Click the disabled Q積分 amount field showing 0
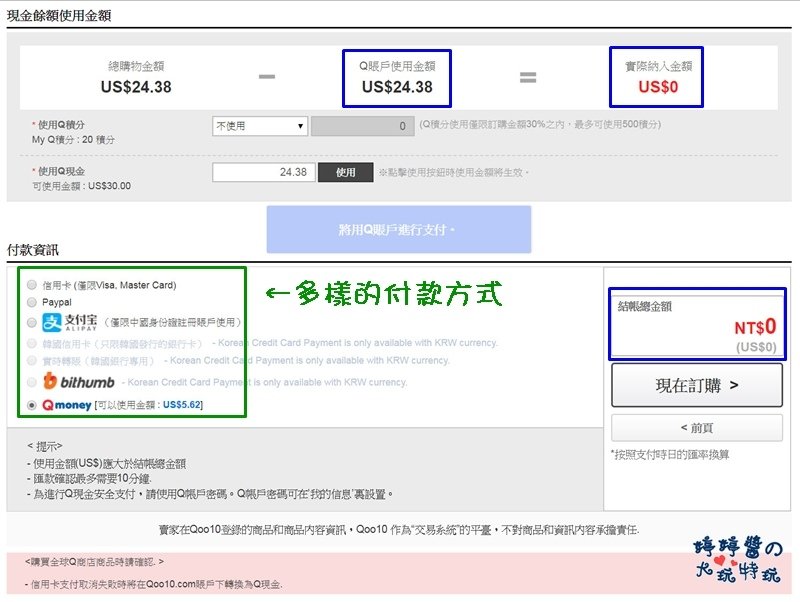The height and width of the screenshot is (602, 800). pyautogui.click(x=362, y=126)
